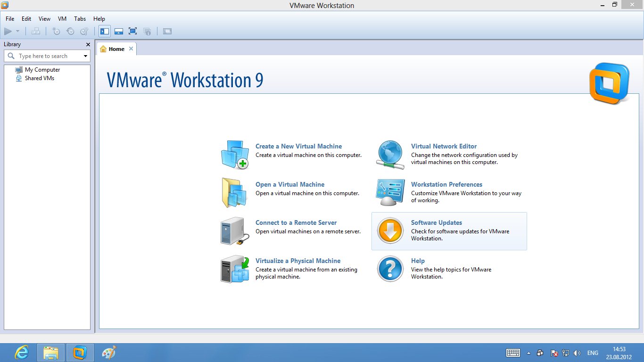Open the Tabs menu

[80, 19]
